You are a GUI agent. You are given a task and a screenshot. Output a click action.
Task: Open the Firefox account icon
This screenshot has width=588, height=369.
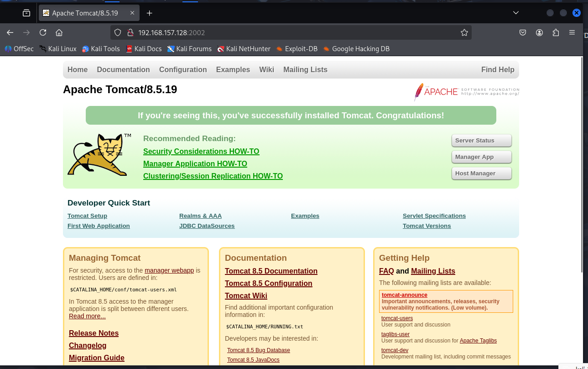(539, 32)
